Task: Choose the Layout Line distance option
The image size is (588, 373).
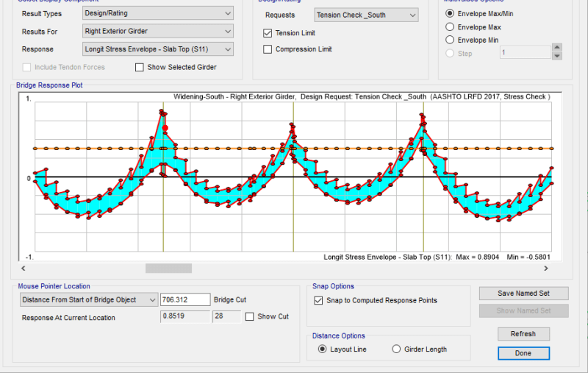Action: (x=322, y=349)
